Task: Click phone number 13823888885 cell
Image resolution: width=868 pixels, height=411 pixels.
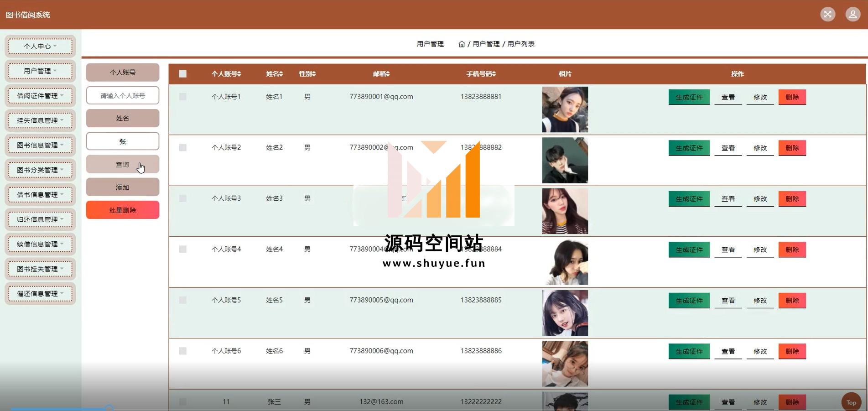Action: (481, 300)
